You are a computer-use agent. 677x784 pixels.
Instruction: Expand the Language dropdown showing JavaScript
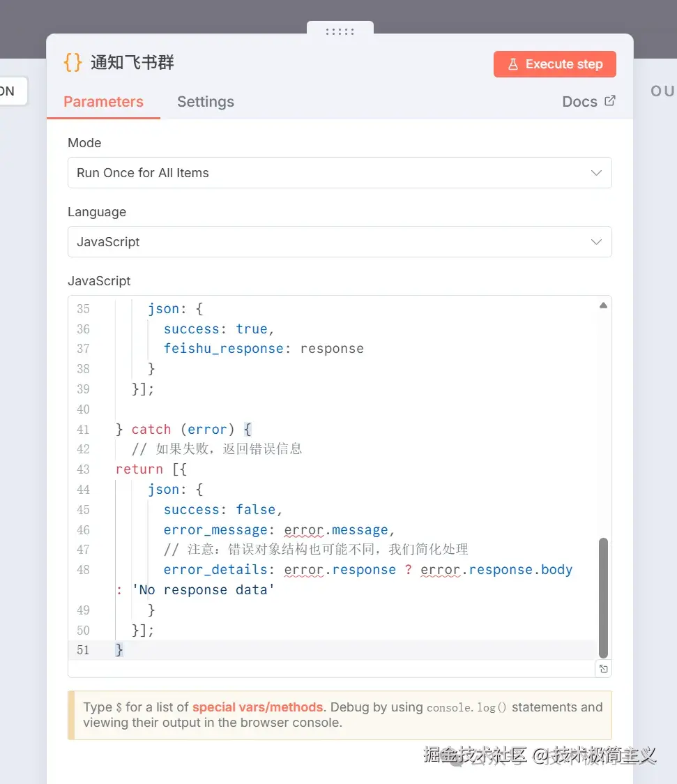click(x=340, y=242)
